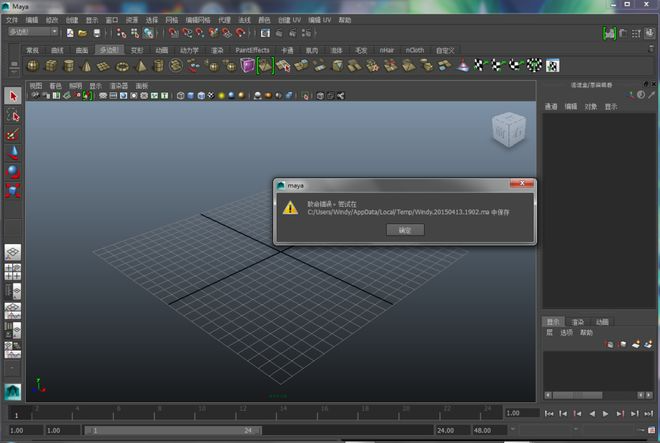The height and width of the screenshot is (443, 660).
Task: Create a polygon pipe from shelf
Action: click(158, 66)
